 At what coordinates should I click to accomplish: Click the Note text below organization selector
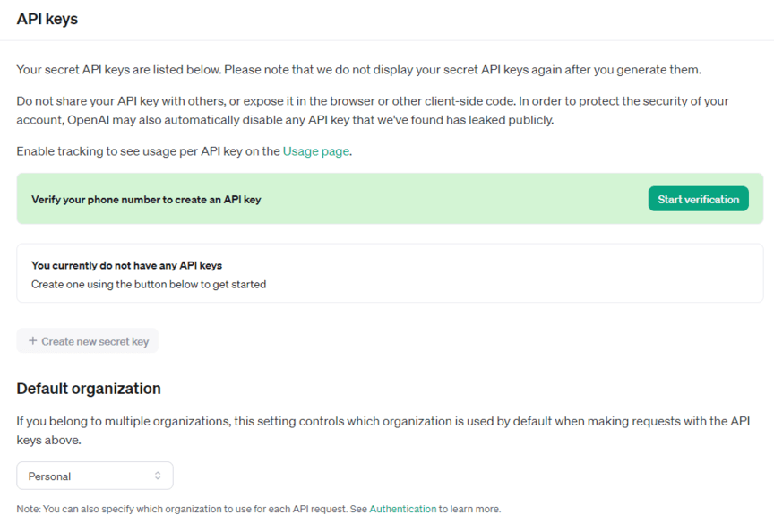click(x=188, y=509)
